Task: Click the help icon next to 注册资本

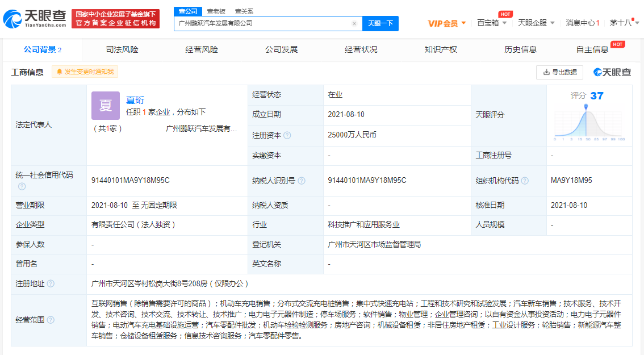Action: click(x=287, y=135)
